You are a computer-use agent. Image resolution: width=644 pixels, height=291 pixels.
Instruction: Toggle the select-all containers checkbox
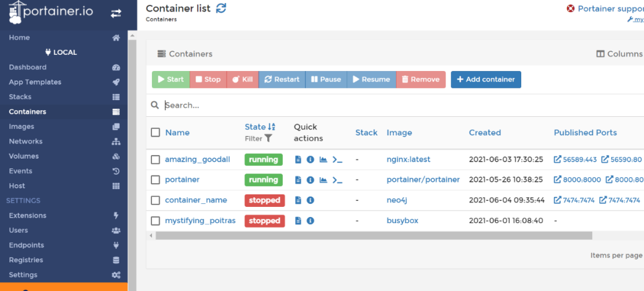(x=155, y=132)
